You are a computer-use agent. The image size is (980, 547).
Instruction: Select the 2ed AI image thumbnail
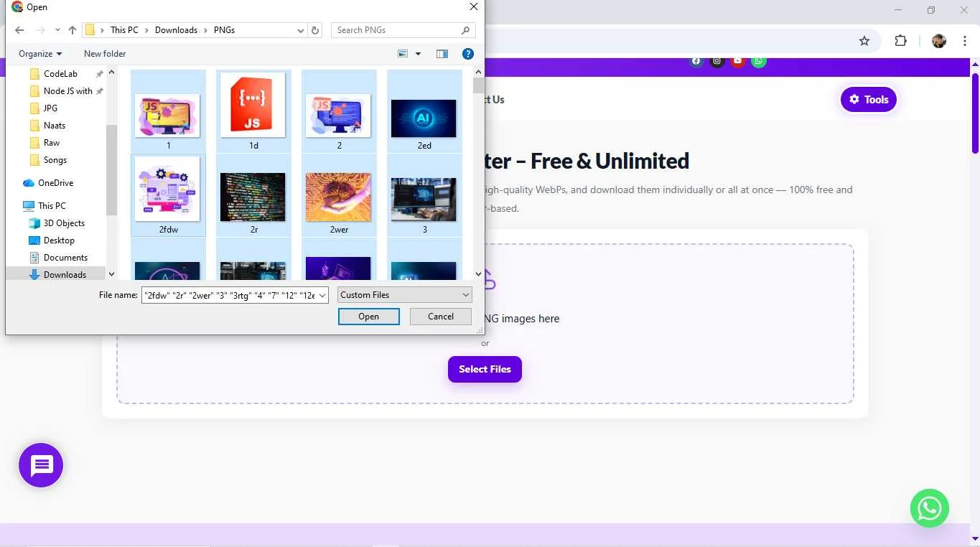[x=424, y=111]
